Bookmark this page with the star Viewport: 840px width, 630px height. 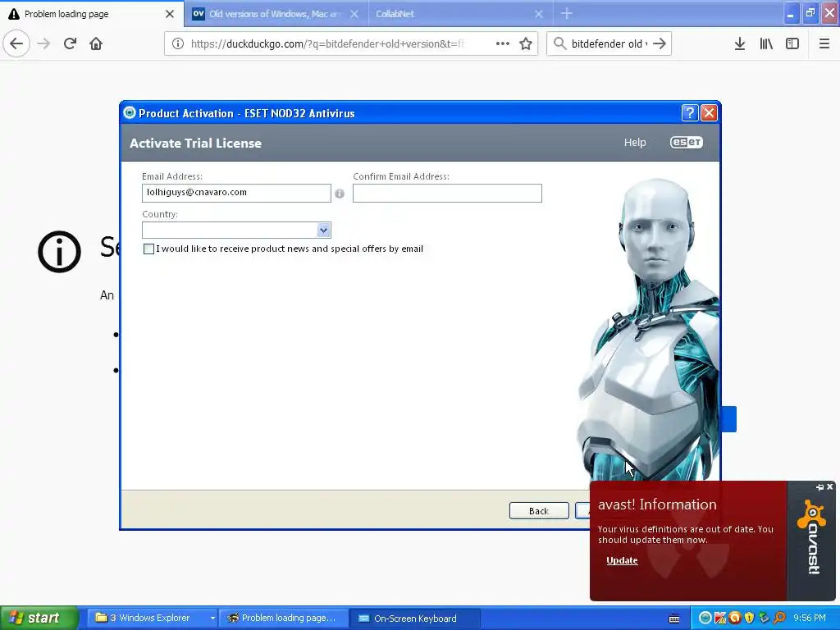[526, 43]
